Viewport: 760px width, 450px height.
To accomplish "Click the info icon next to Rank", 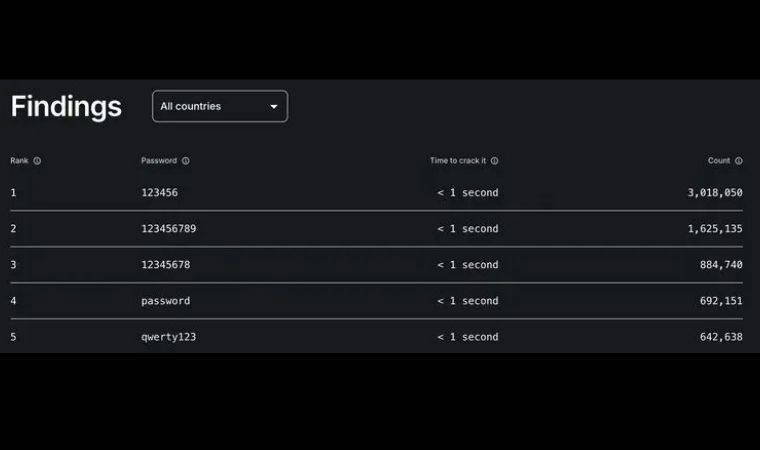I will [x=37, y=161].
